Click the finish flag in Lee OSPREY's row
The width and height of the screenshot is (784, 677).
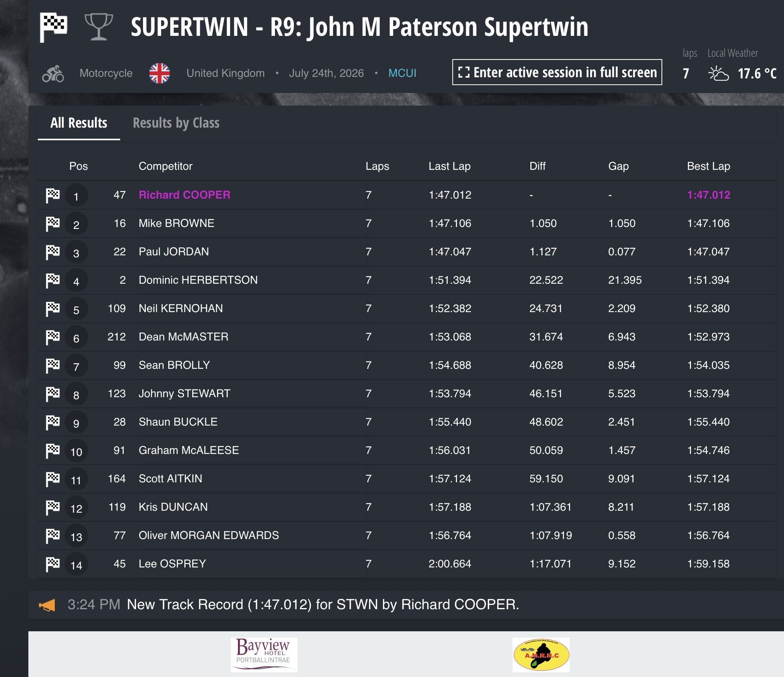pyautogui.click(x=53, y=564)
